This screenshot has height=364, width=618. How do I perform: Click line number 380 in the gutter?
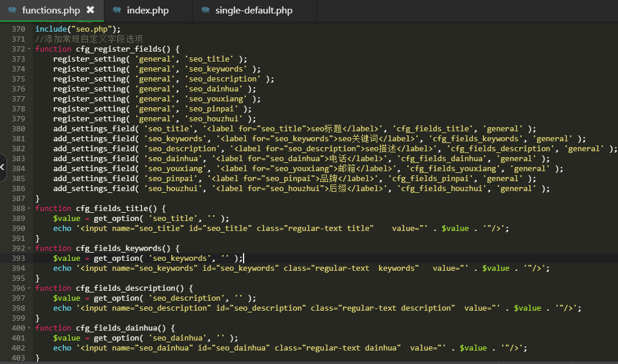[18, 129]
